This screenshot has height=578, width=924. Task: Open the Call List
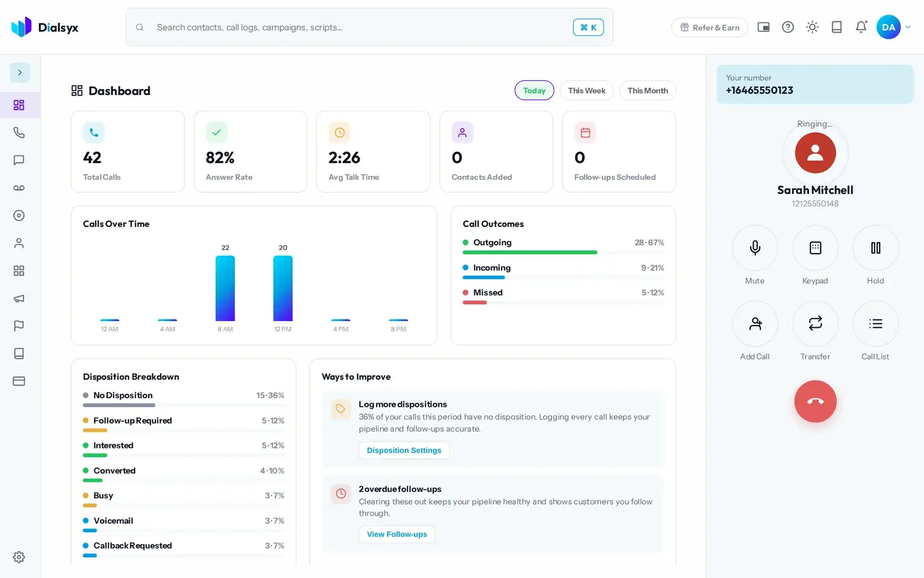coord(876,324)
